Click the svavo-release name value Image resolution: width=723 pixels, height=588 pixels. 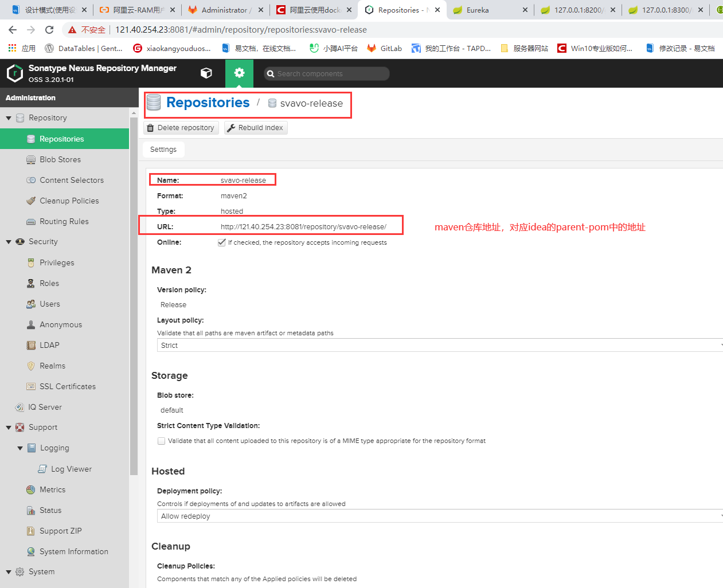(243, 181)
